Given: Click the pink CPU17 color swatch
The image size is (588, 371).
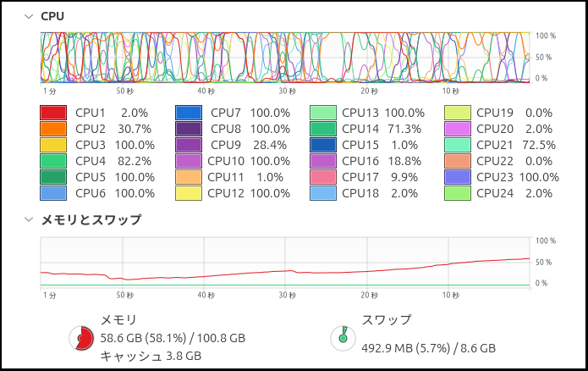Looking at the screenshot, I should (322, 177).
